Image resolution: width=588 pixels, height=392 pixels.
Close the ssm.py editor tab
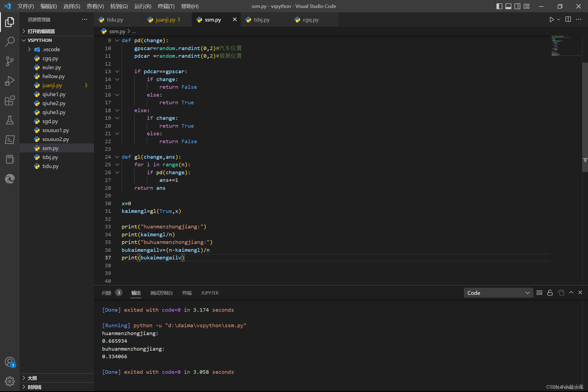(235, 20)
